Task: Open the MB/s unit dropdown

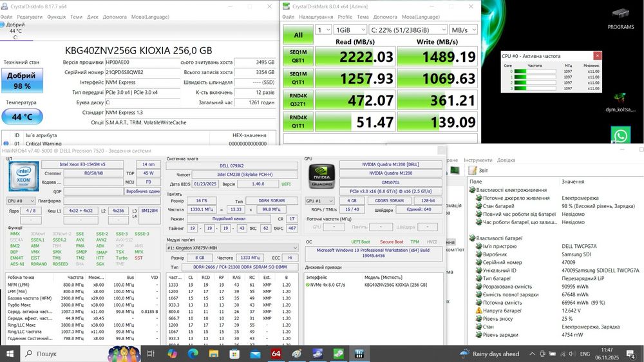Action: 463,30
